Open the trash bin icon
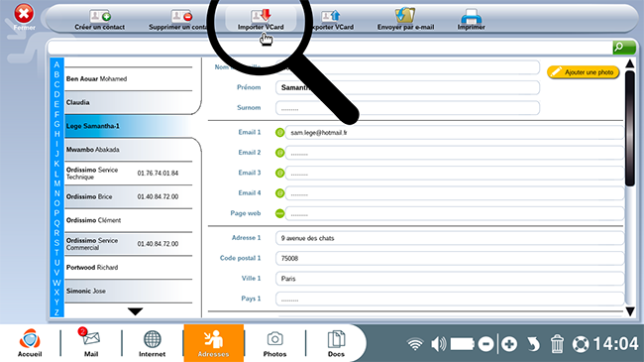644x362 pixels. tap(557, 344)
